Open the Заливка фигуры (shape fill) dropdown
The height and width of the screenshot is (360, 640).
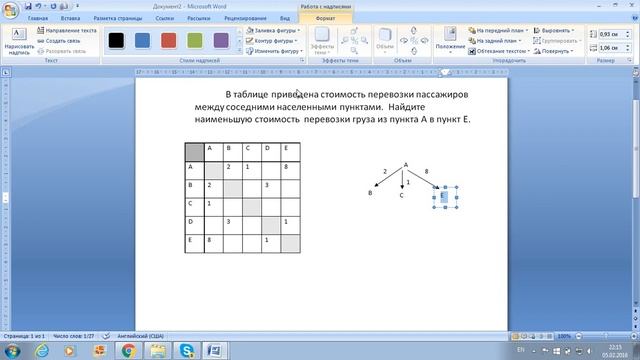[x=273, y=31]
